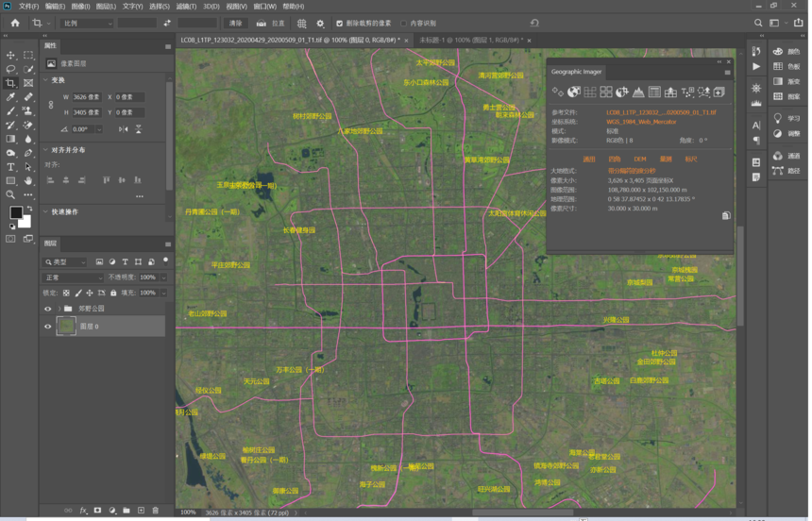812x521 pixels.
Task: Click the table icon in Geographic Imager
Action: [x=654, y=92]
